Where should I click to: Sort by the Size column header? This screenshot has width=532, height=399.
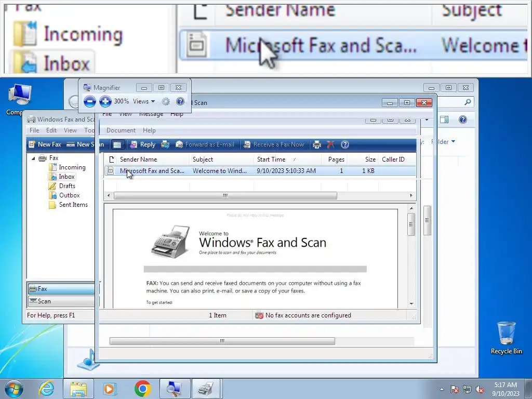(x=362, y=159)
